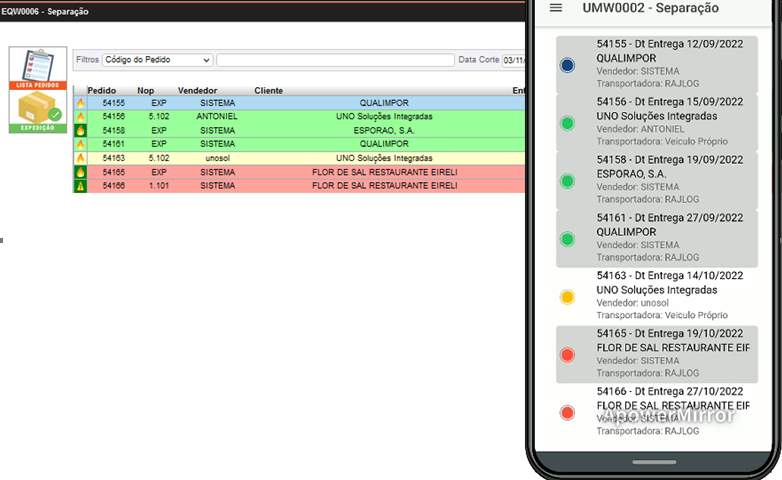The image size is (782, 480).
Task: Click the warning icon of order 54166
Action: tap(80, 186)
